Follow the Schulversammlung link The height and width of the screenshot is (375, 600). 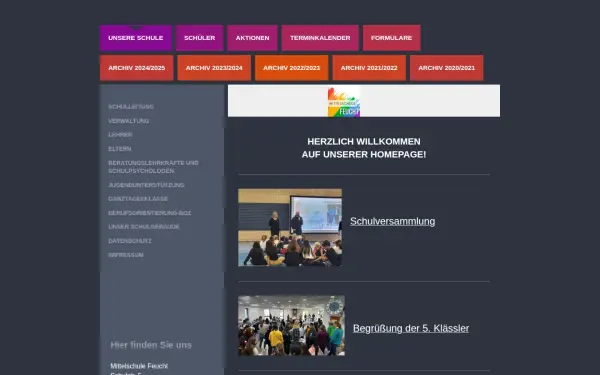coord(393,222)
